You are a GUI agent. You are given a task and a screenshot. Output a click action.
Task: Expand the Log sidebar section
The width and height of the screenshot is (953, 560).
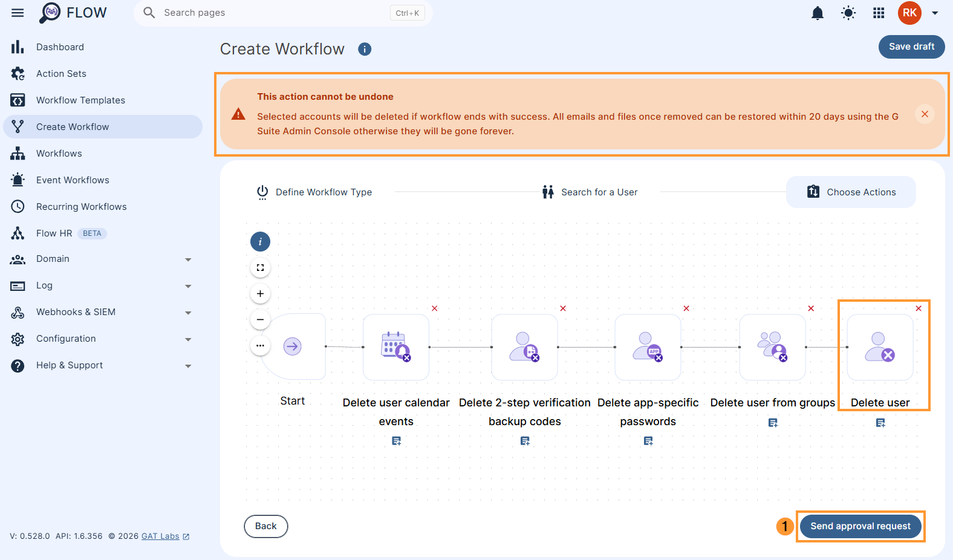tap(103, 285)
